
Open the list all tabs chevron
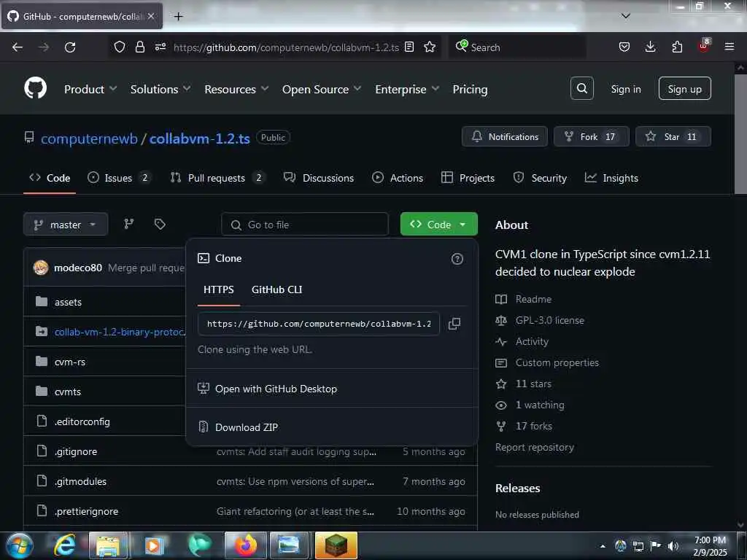625,16
